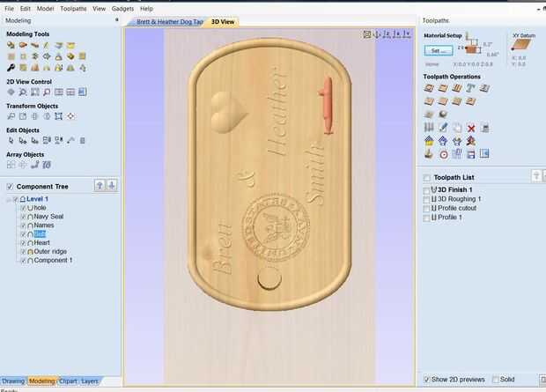546x392 pixels.
Task: Click the magnifier with plus icon in 2D View Control
Action: [23, 92]
